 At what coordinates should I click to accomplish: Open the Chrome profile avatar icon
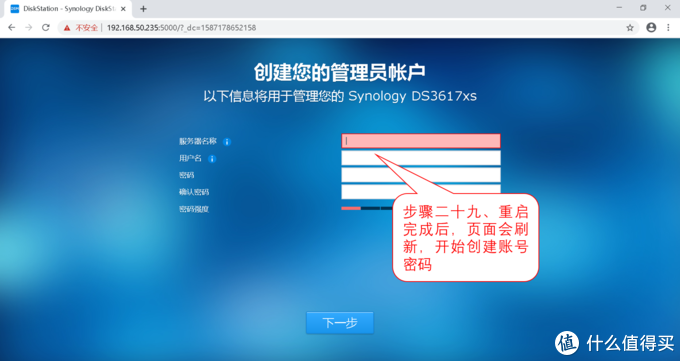tap(651, 27)
